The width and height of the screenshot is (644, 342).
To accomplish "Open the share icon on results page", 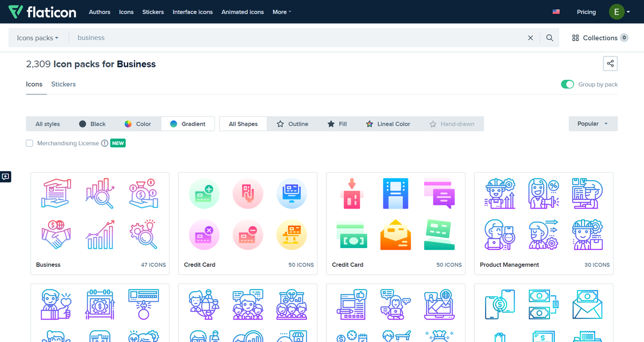I will coord(610,63).
